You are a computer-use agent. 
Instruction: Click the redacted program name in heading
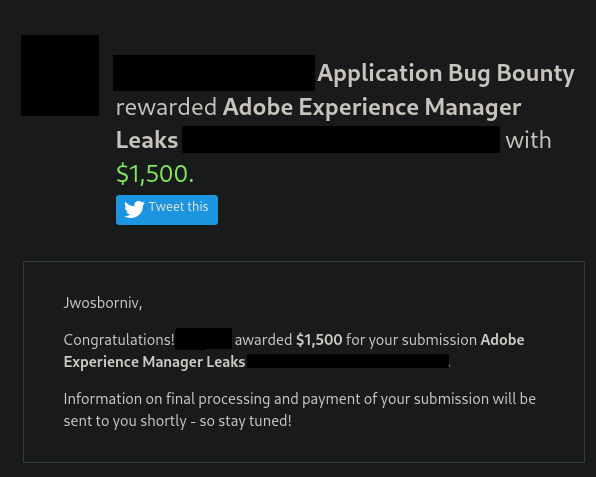click(214, 73)
